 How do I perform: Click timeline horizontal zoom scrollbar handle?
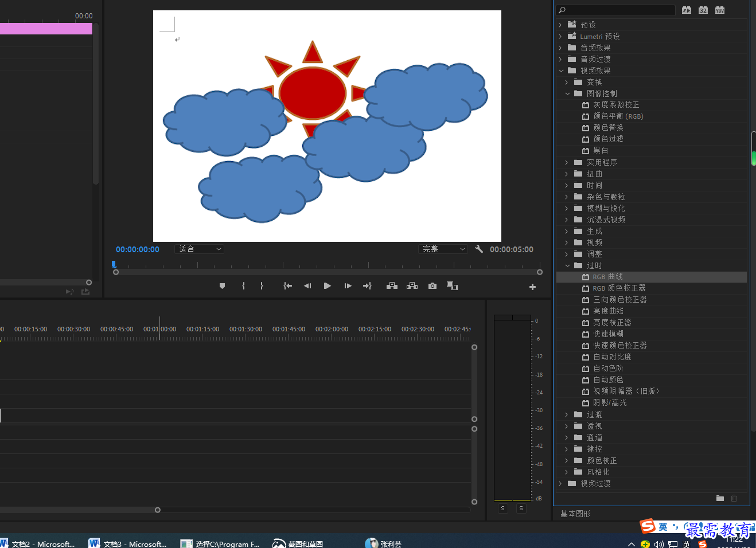pyautogui.click(x=158, y=510)
